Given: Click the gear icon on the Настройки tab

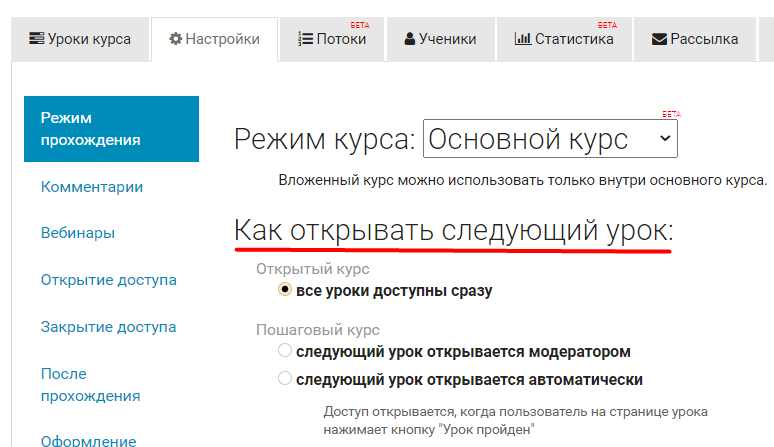Looking at the screenshot, I should (x=176, y=40).
